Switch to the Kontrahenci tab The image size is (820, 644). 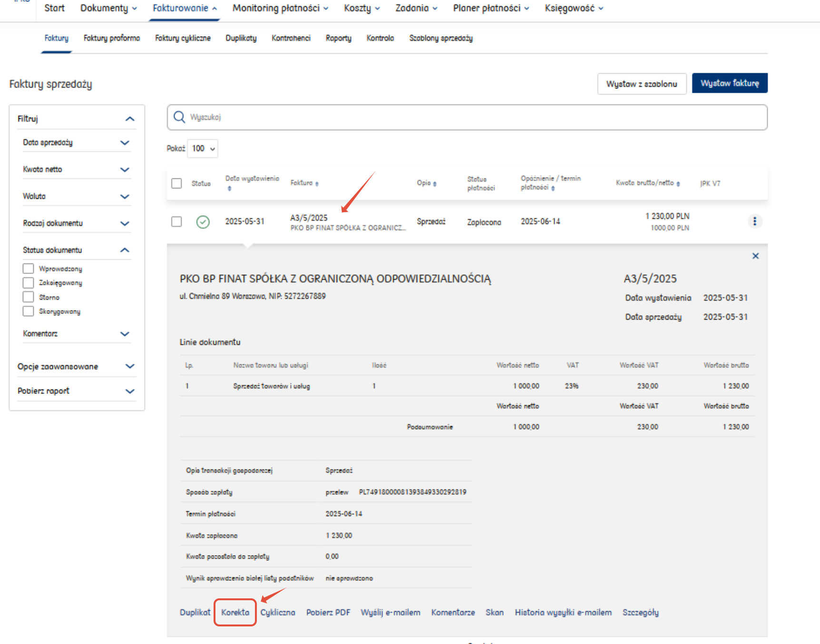(x=291, y=38)
